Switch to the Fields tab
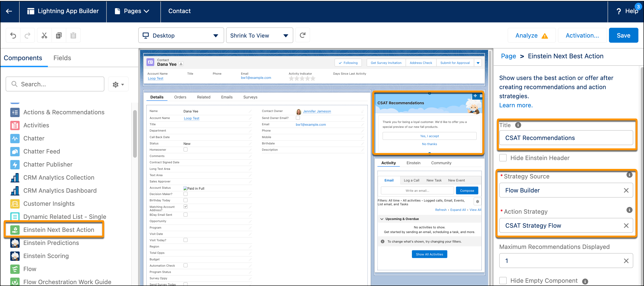This screenshot has height=286, width=644. click(x=62, y=58)
